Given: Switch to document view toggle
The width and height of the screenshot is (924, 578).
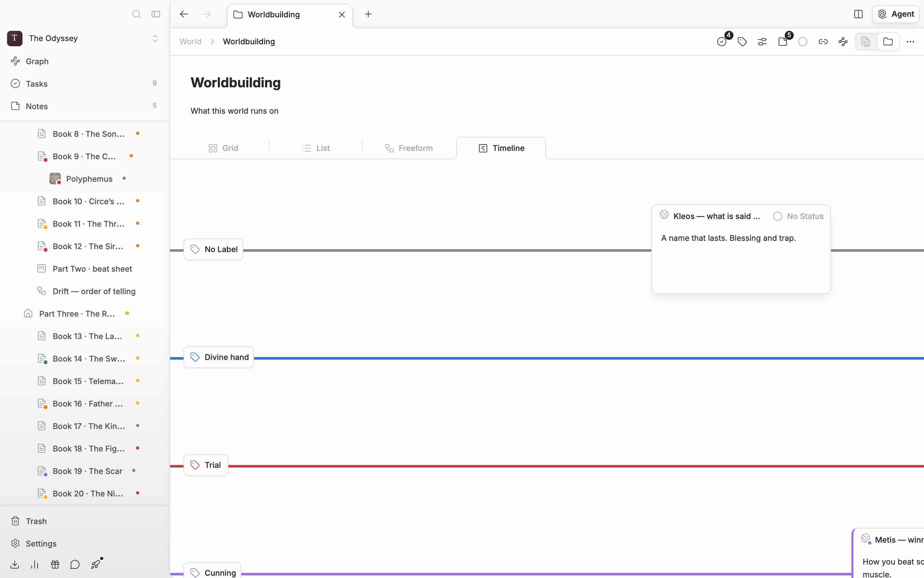Looking at the screenshot, I should click(x=866, y=42).
